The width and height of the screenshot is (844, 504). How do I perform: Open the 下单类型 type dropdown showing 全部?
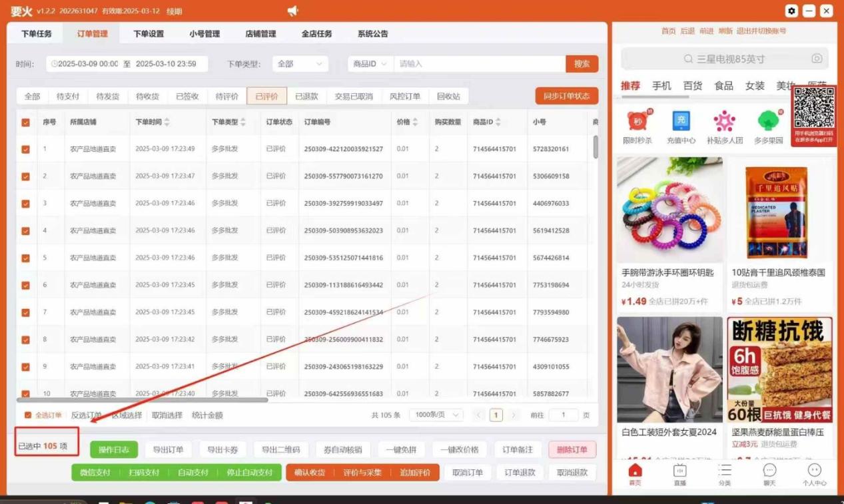click(x=300, y=63)
